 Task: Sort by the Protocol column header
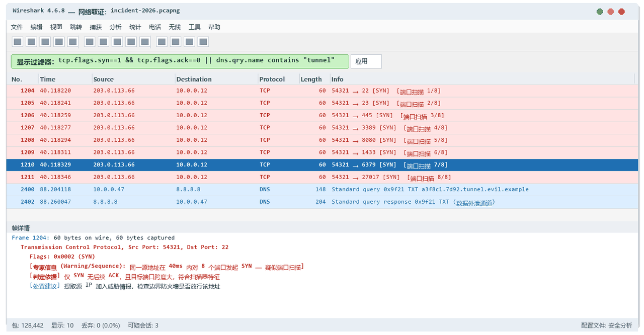(x=279, y=79)
